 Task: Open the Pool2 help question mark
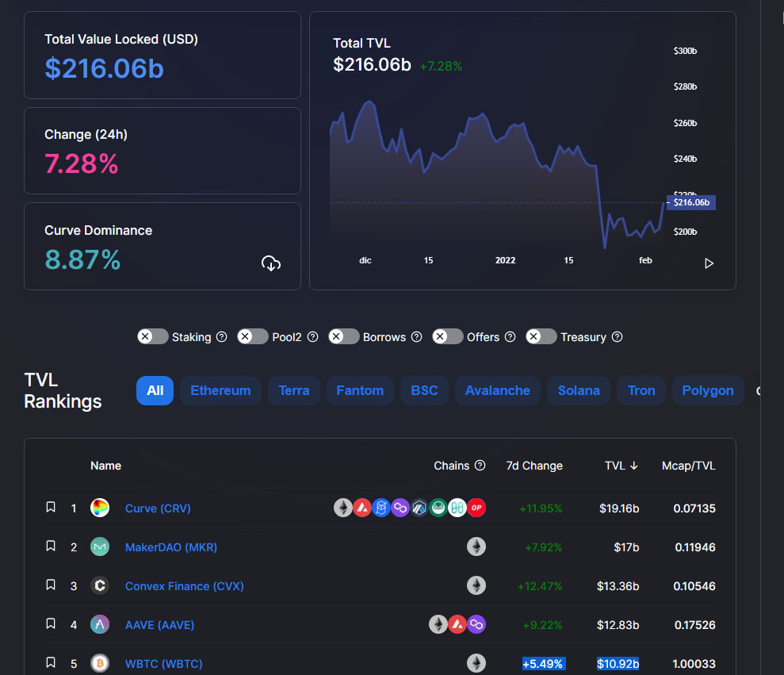click(312, 337)
